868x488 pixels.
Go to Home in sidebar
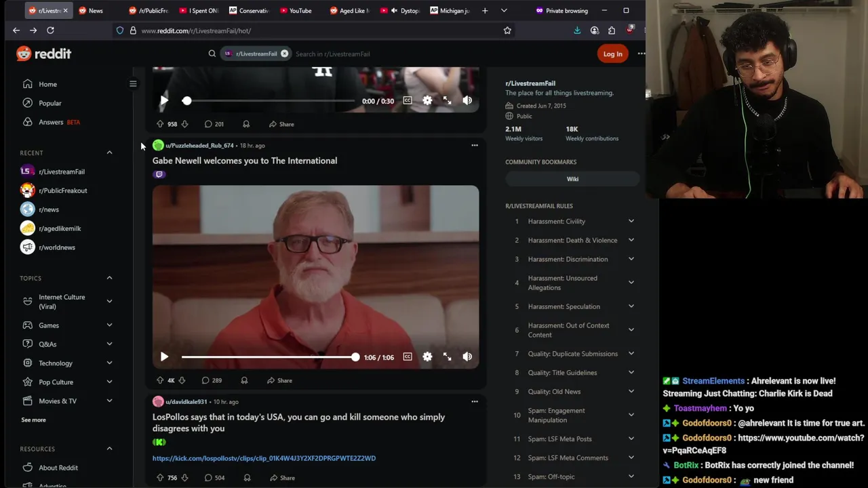pos(47,84)
